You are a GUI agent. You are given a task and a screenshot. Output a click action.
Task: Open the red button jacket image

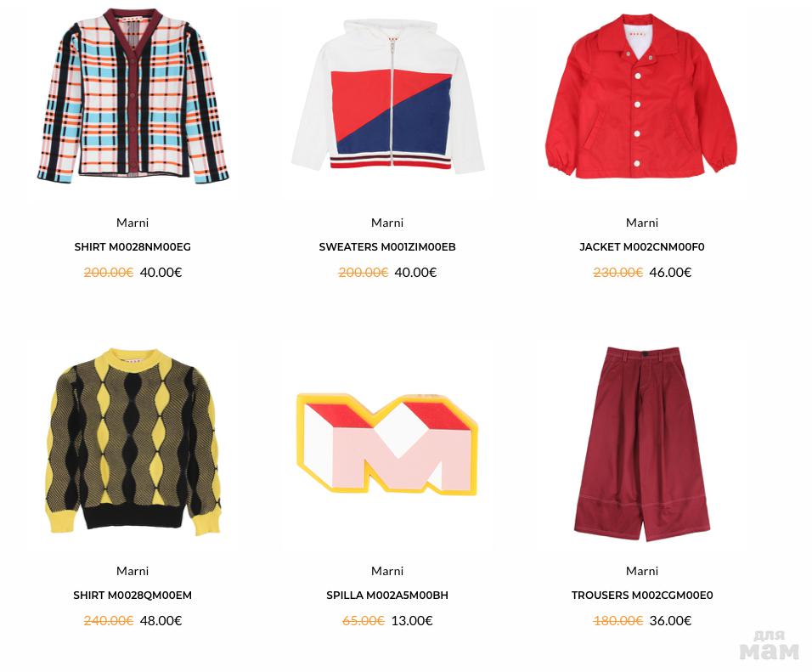coord(641,96)
